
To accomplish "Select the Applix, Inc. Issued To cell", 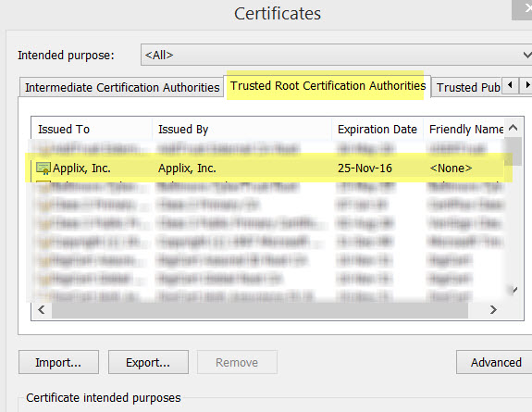I will pos(81,169).
